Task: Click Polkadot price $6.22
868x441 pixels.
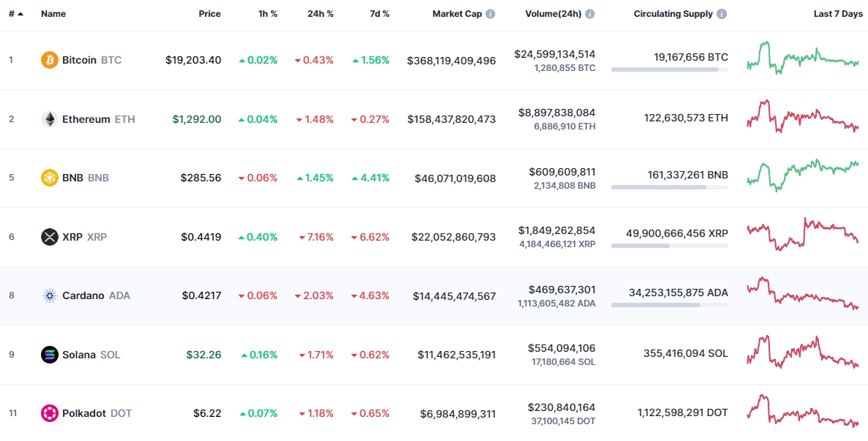Action: click(207, 413)
